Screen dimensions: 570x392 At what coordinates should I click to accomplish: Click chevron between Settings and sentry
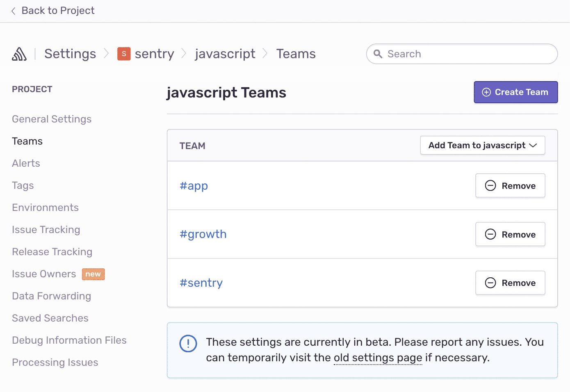coord(106,54)
